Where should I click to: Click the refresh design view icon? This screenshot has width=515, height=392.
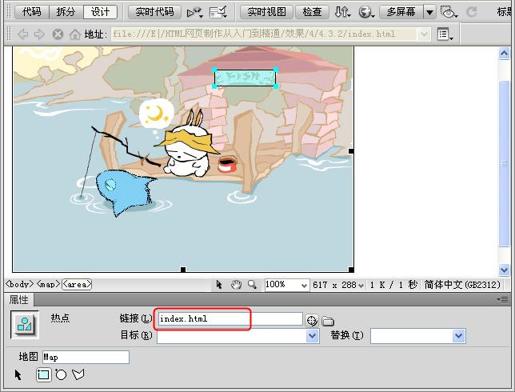coord(471,12)
